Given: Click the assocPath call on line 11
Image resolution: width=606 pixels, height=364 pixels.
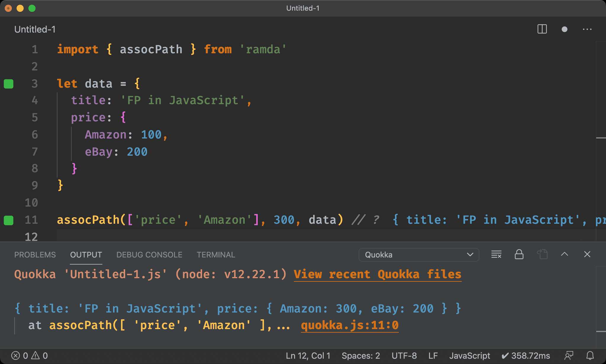Looking at the screenshot, I should (x=88, y=220).
